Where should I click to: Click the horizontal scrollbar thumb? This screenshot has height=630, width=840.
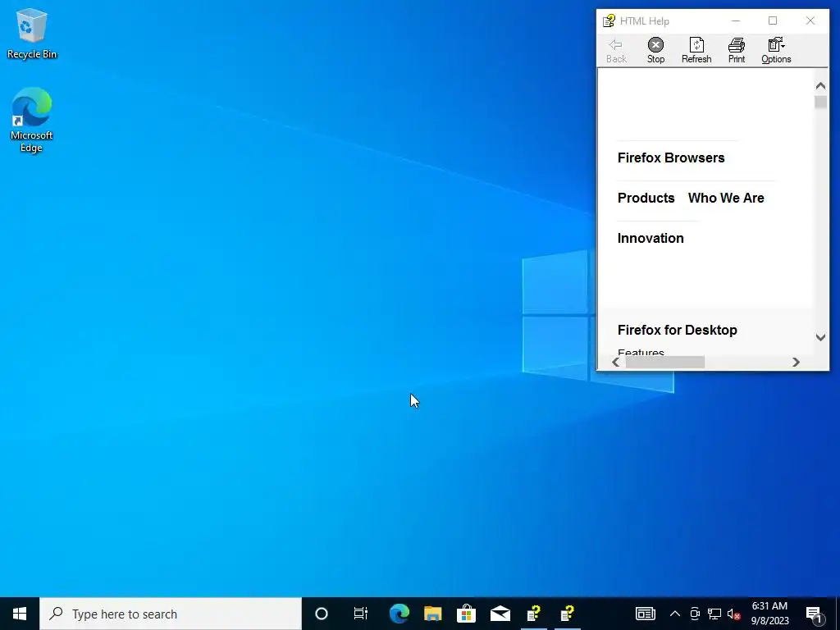[664, 362]
